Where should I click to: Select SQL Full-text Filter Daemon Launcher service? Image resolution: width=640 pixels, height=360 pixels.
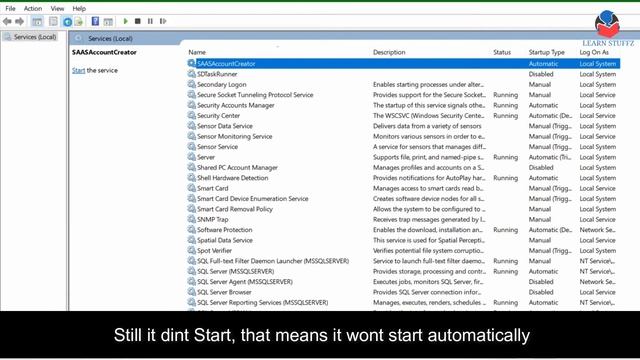click(x=273, y=261)
